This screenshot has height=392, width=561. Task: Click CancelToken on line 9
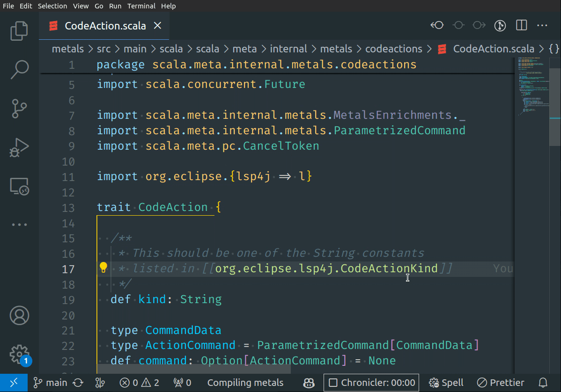[x=281, y=146]
